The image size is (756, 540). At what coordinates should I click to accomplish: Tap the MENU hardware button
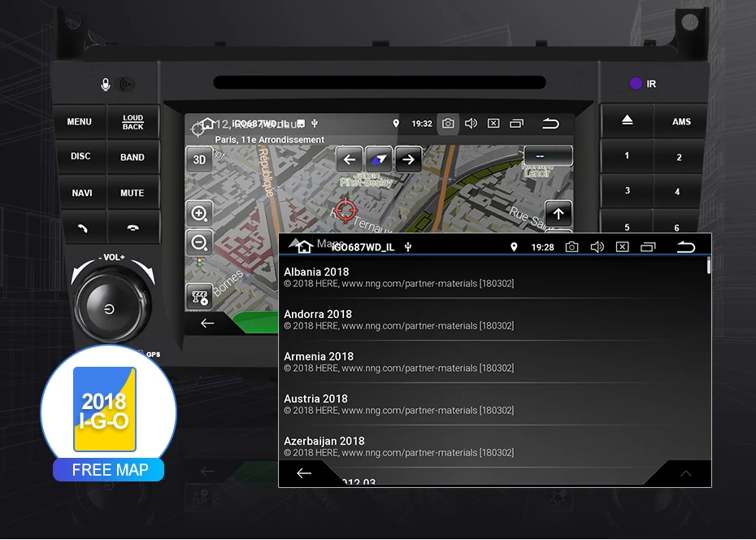(x=79, y=121)
